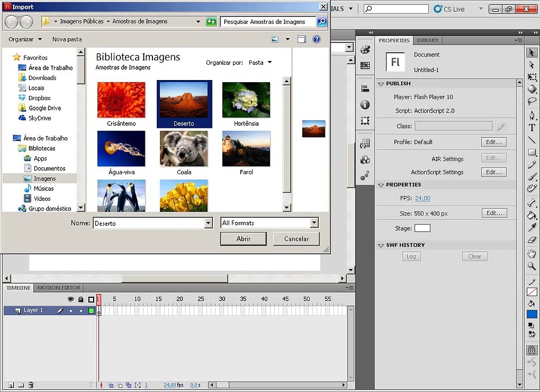Click the New Layer icon in timeline
540x392 pixels.
pyautogui.click(x=11, y=385)
